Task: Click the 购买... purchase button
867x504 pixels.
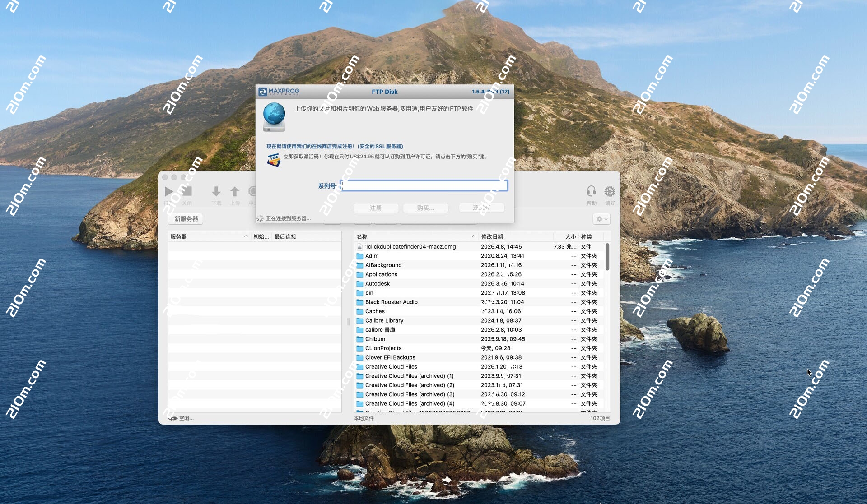Action: (426, 208)
